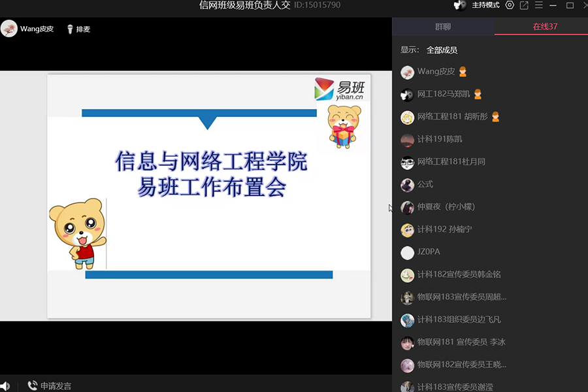Mute sound with the speaker icon
The image size is (588, 392).
tap(5, 386)
